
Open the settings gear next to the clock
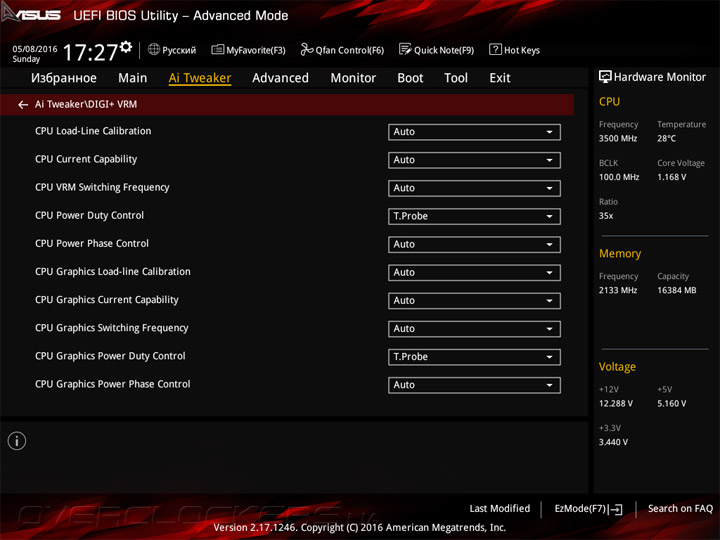[x=126, y=47]
